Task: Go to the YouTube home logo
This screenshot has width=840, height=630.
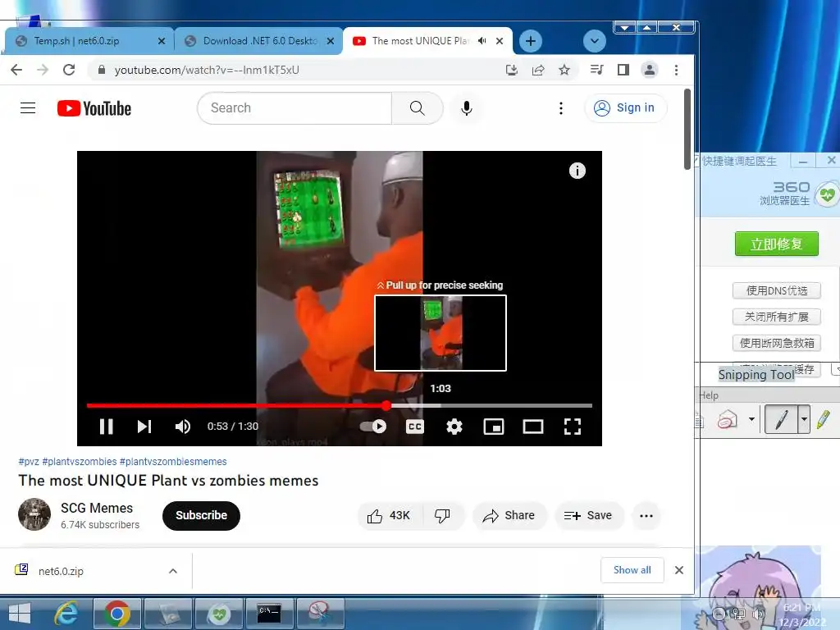Action: (x=94, y=108)
